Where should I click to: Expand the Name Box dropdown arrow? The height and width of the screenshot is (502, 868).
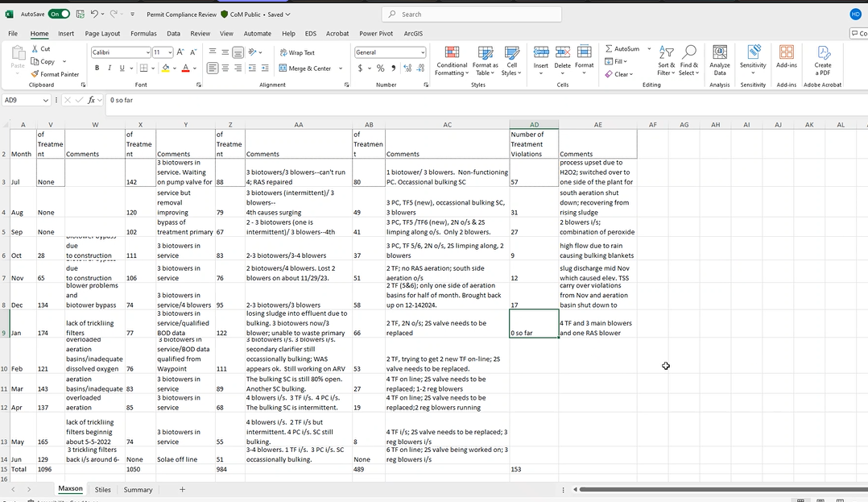[x=46, y=100]
